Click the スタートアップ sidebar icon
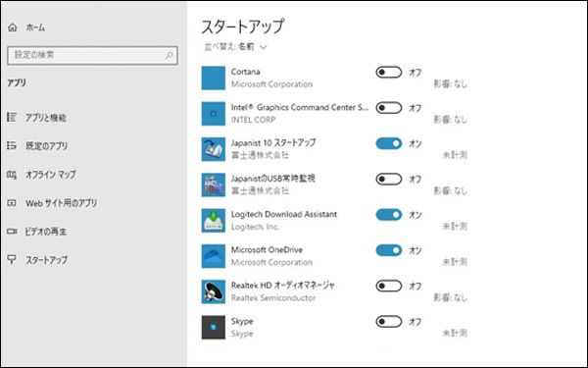The height and width of the screenshot is (368, 588). [x=12, y=259]
